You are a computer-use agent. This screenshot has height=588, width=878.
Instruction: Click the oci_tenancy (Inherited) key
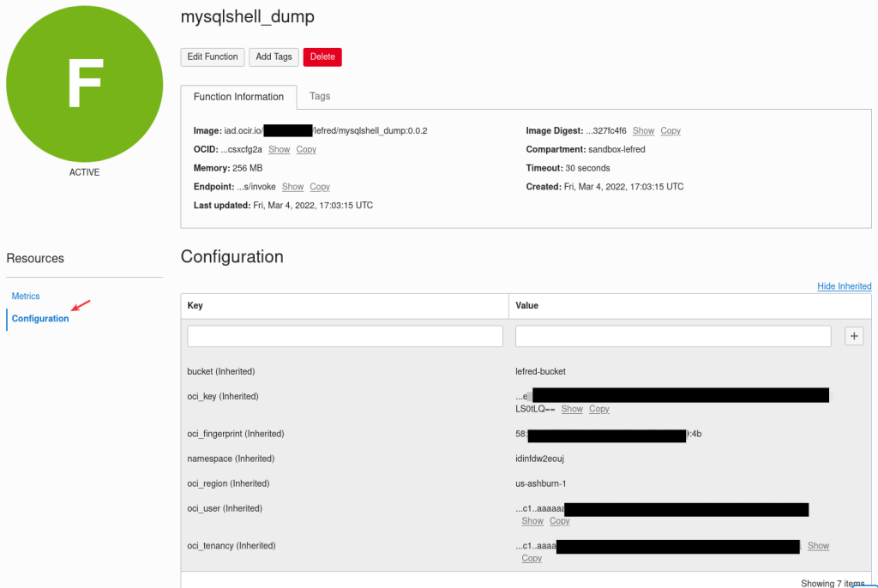[x=232, y=546]
